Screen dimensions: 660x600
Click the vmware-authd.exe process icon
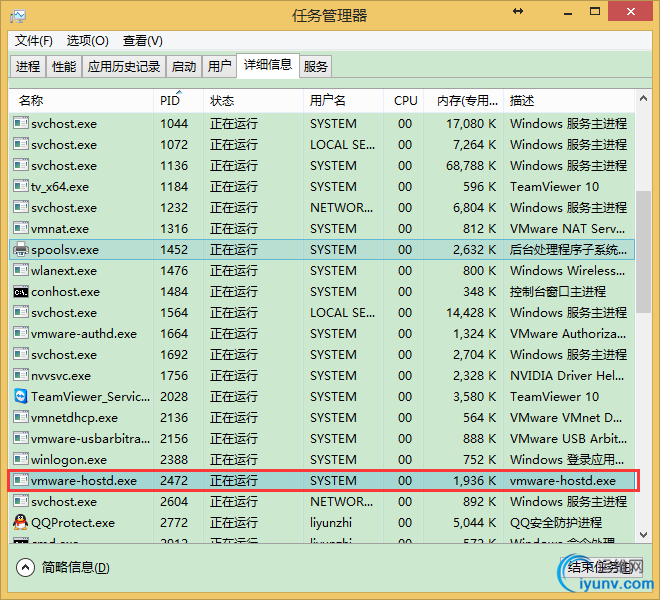[21, 333]
